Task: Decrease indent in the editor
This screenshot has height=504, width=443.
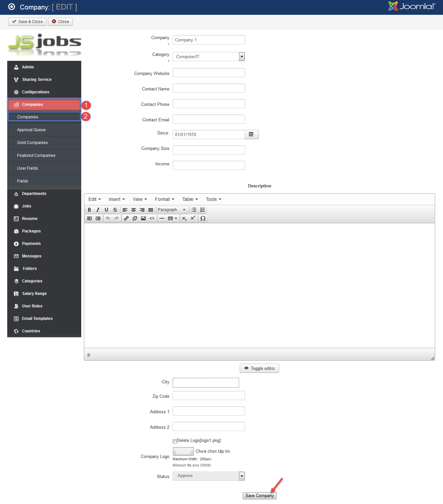Action: coord(89,218)
